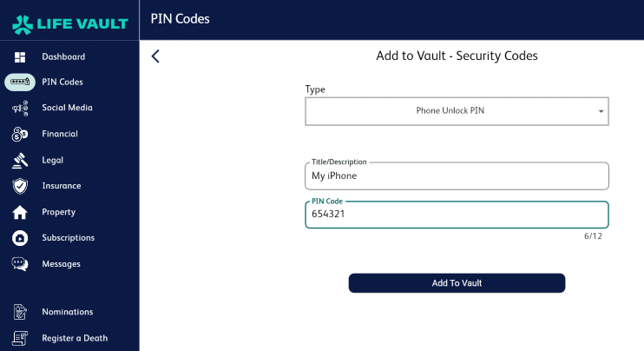
Task: Open the Subscriptions icon in sidebar
Action: [20, 238]
